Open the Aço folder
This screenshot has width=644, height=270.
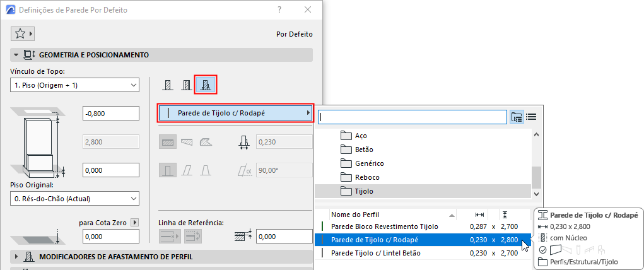(x=360, y=136)
